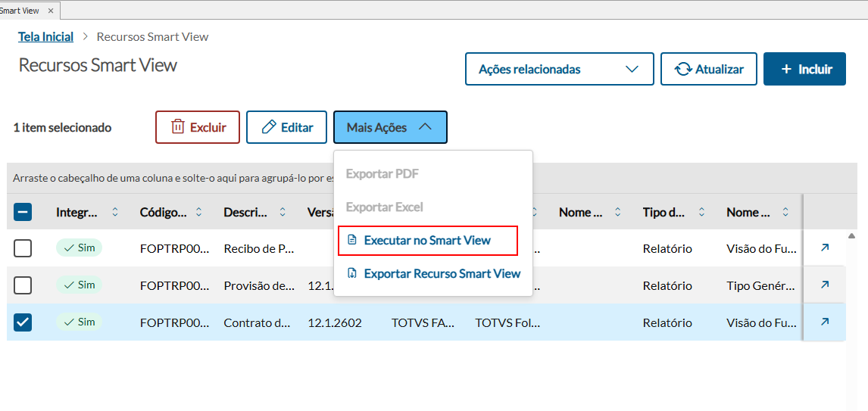Image resolution: width=868 pixels, height=411 pixels.
Task: Uncheck the Contrato d... row checkbox
Action: (x=23, y=322)
